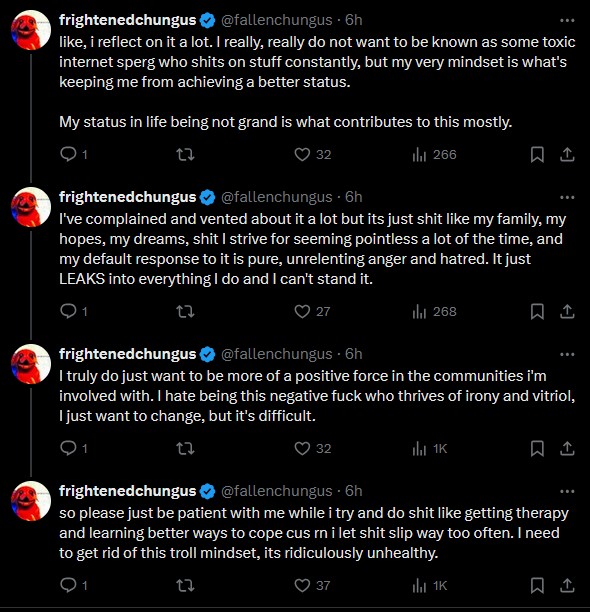The width and height of the screenshot is (590, 612).
Task: Open more menu on 'positive force' tweet
Action: pyautogui.click(x=567, y=354)
